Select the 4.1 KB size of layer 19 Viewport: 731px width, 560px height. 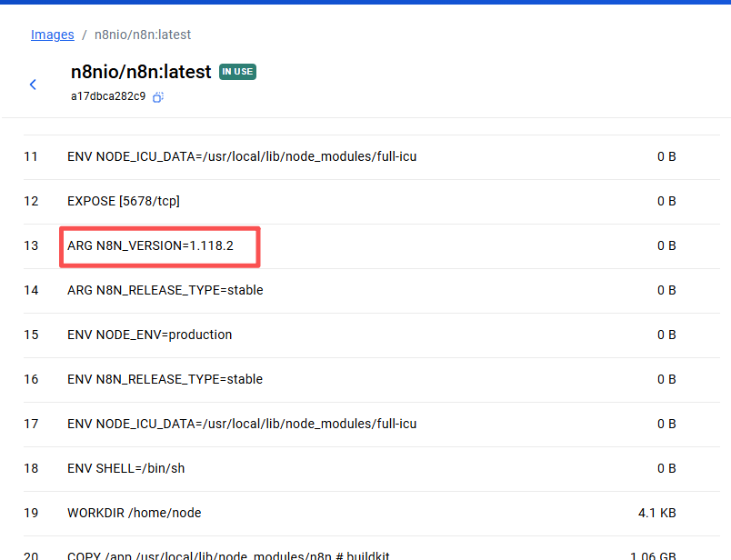(x=656, y=513)
